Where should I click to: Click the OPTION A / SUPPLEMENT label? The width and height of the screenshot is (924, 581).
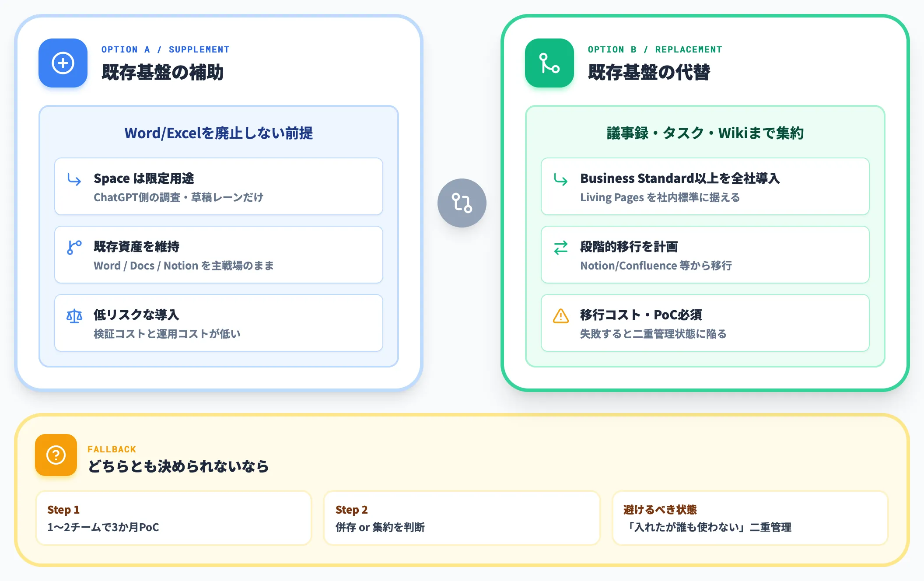(165, 49)
